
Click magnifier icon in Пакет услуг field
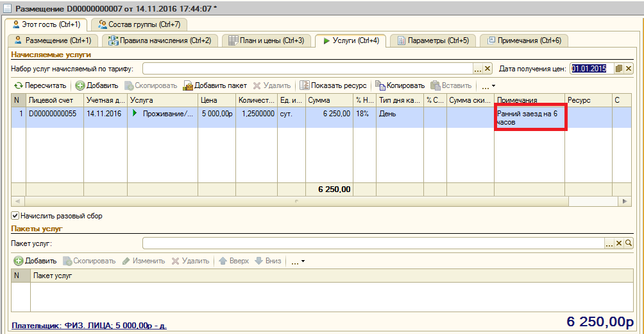(629, 243)
